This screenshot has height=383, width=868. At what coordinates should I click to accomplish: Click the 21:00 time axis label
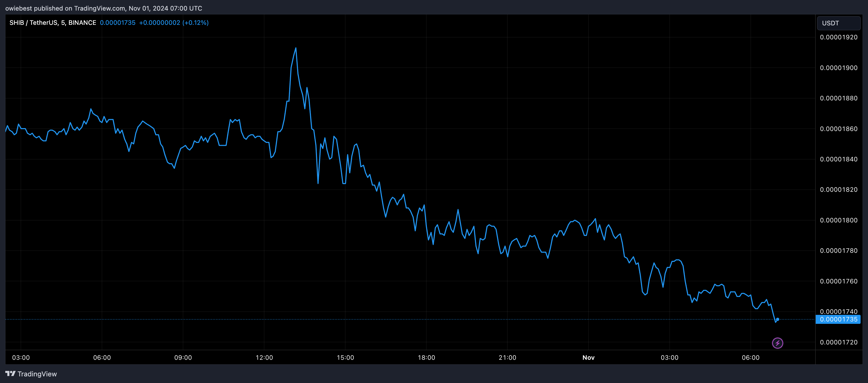[507, 357]
